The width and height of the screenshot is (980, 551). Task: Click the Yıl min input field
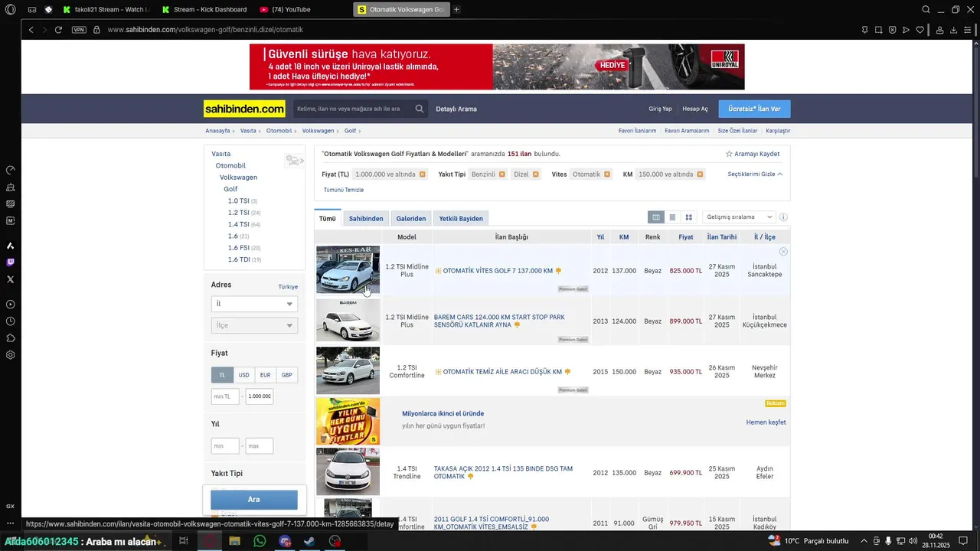[225, 445]
